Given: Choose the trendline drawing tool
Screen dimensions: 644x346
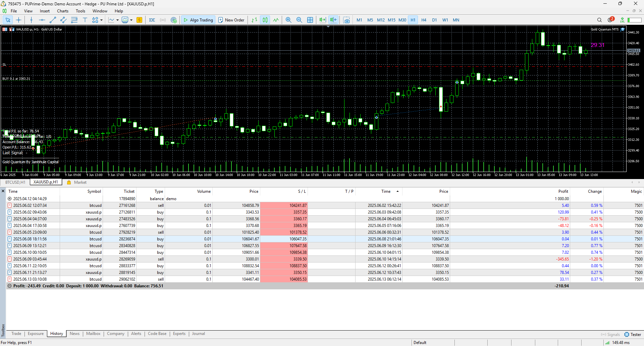Looking at the screenshot, I should (53, 20).
